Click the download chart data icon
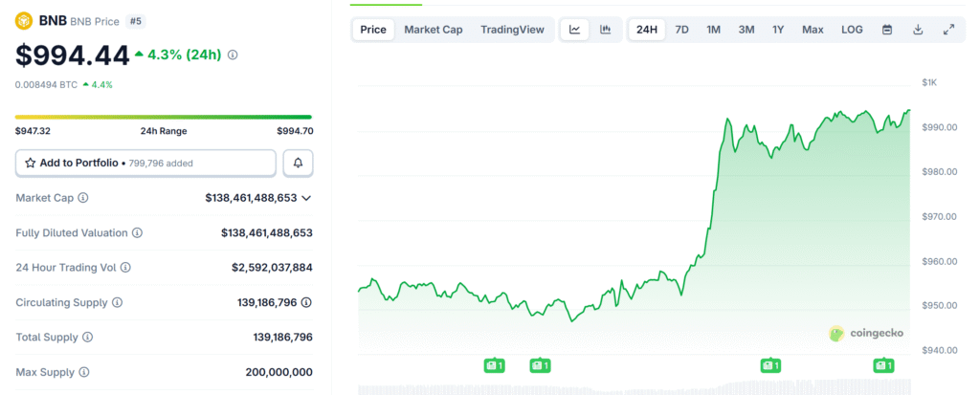 tap(918, 30)
